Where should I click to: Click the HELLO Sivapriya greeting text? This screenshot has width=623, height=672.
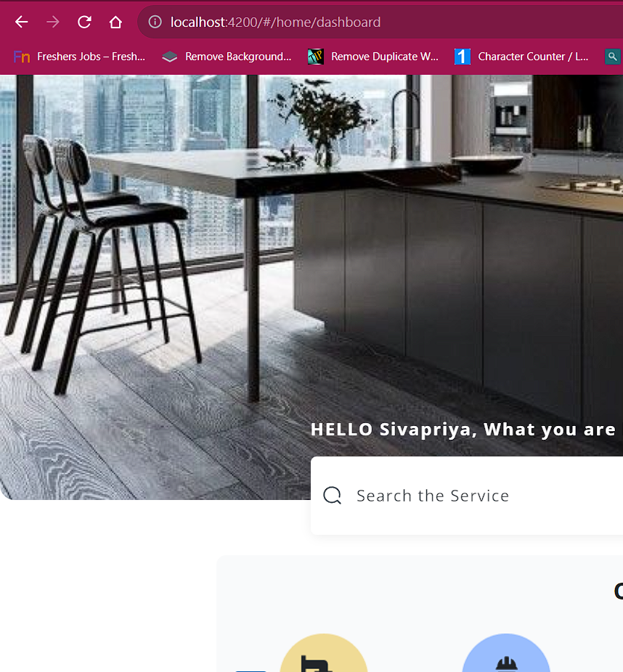463,430
